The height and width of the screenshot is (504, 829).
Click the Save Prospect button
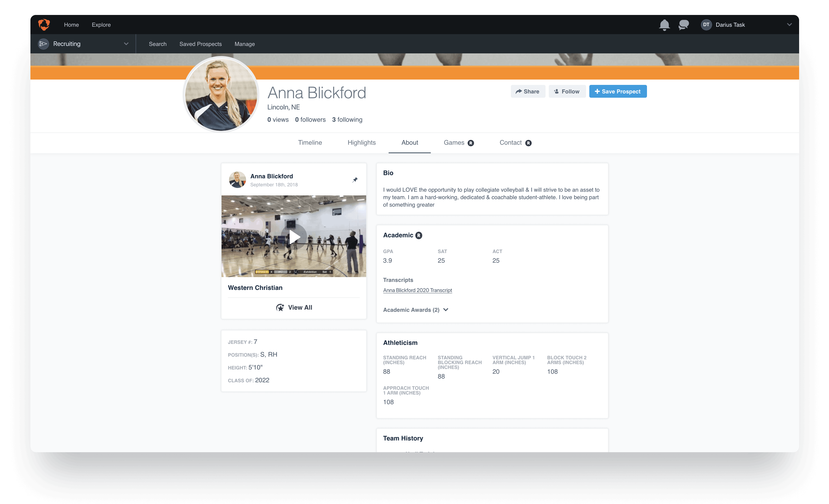[618, 91]
